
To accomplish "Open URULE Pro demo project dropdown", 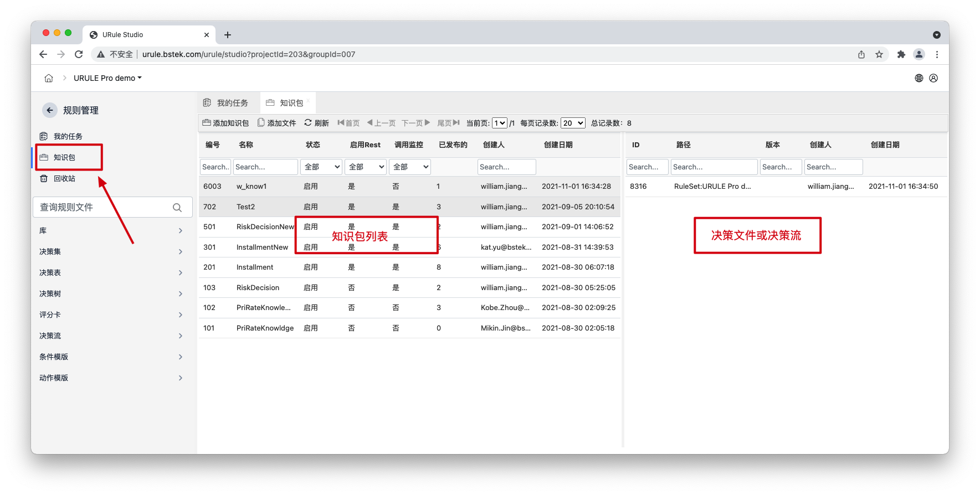I will point(107,78).
